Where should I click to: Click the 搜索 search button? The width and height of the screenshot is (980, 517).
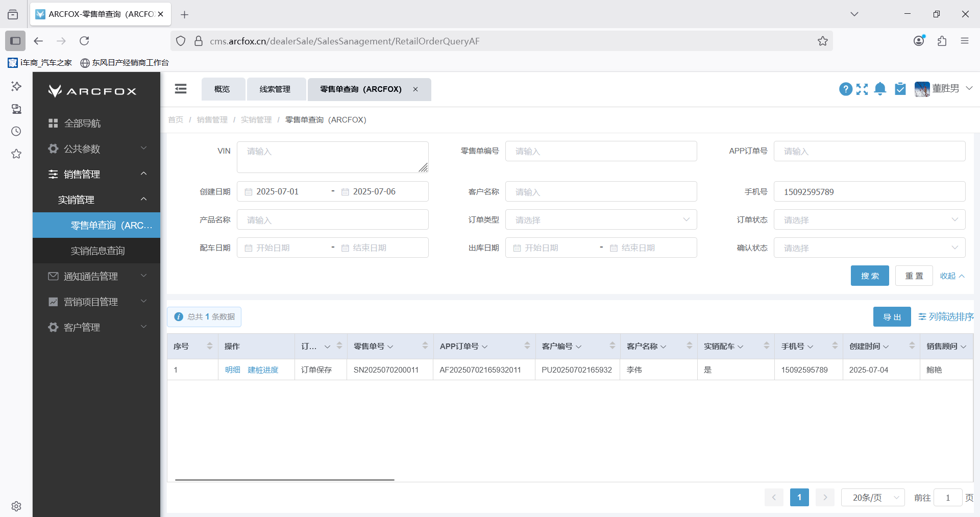[x=870, y=276]
